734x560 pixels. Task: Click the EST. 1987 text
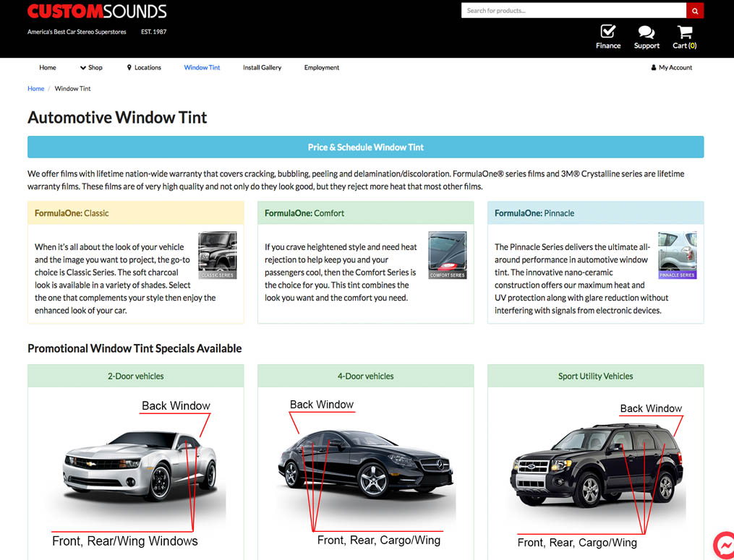click(153, 32)
